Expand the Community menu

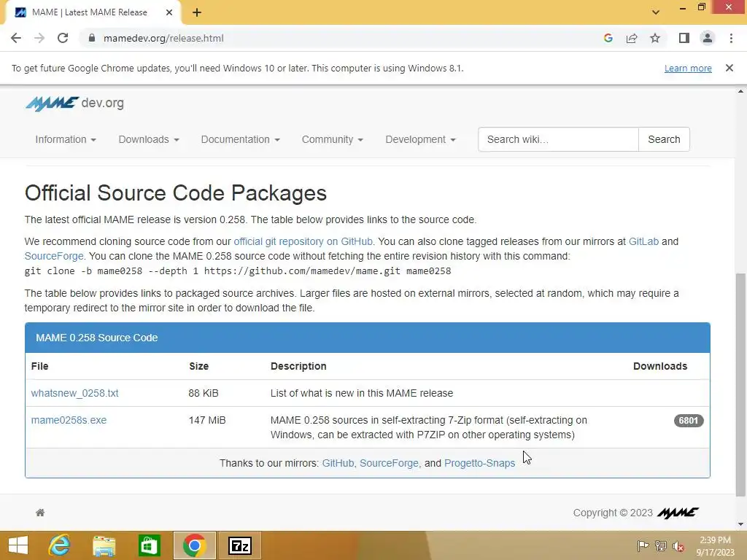(333, 139)
